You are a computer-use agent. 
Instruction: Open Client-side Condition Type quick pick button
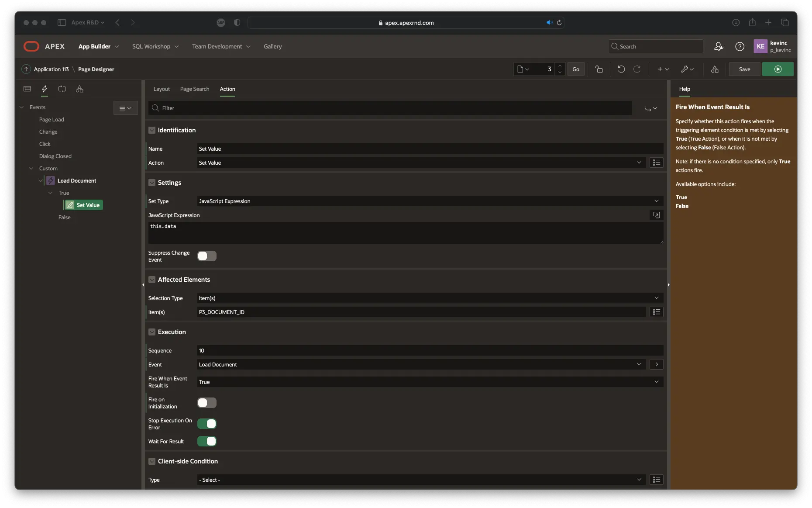point(656,480)
